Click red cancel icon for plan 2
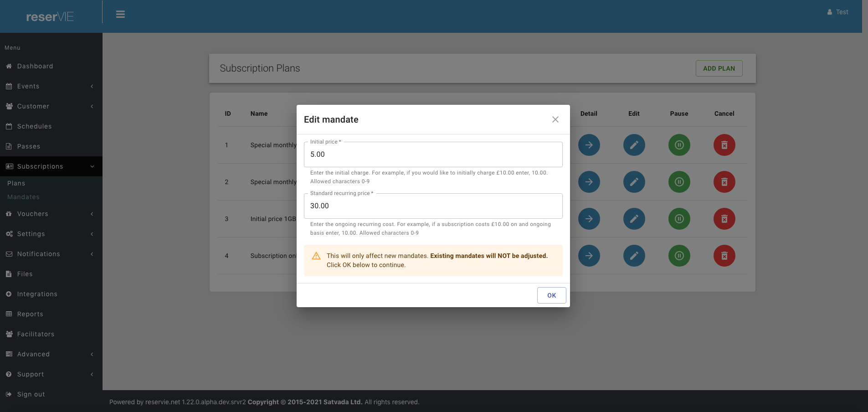This screenshot has height=412, width=868. 724,182
